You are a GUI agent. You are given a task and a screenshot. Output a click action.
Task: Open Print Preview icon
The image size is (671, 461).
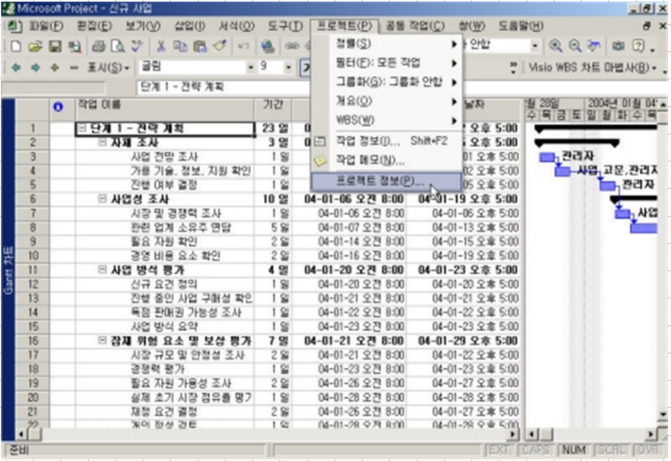(118, 46)
